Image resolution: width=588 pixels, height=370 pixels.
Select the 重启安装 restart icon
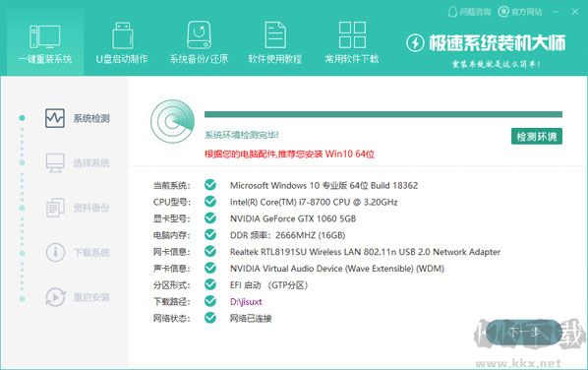click(55, 297)
